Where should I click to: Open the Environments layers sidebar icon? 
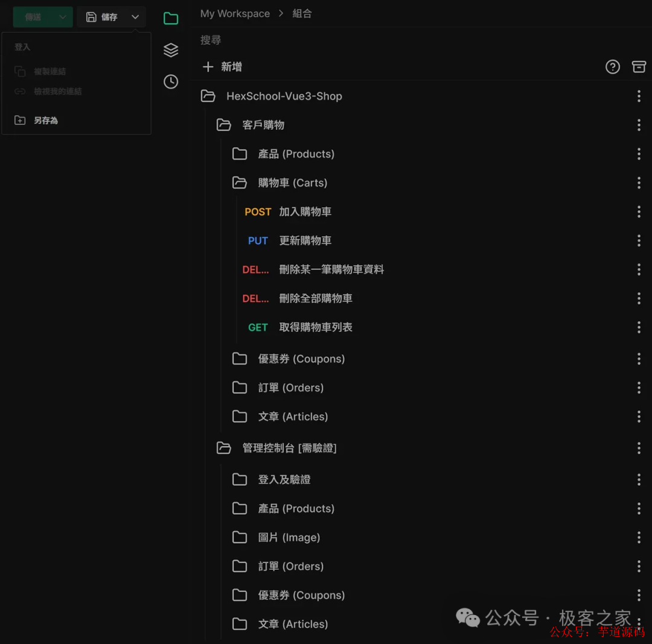[x=170, y=50]
